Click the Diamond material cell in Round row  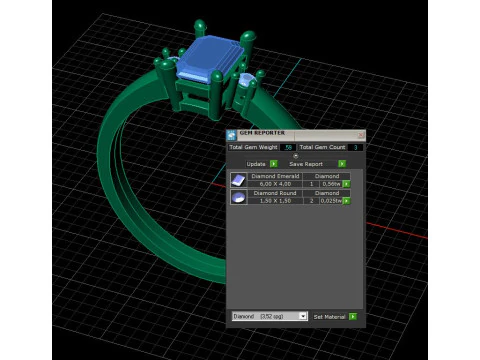point(327,193)
